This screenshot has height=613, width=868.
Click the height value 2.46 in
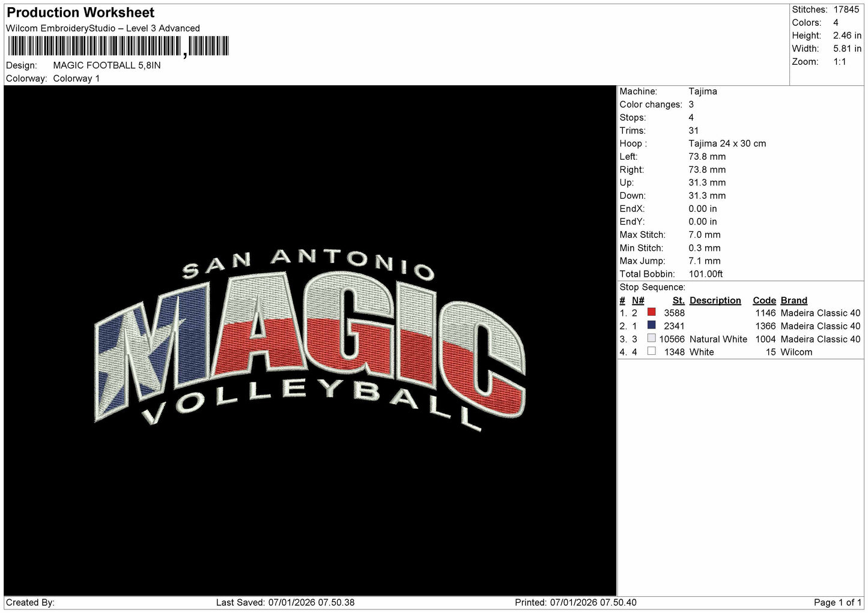[847, 35]
